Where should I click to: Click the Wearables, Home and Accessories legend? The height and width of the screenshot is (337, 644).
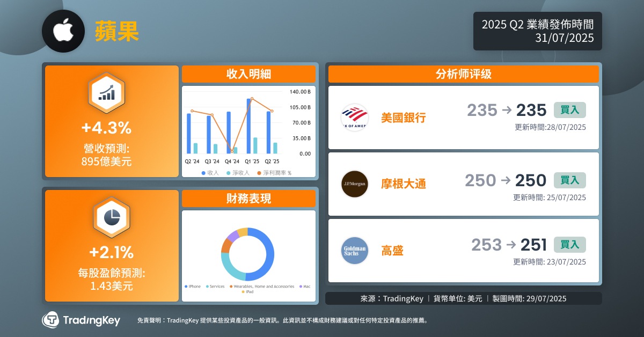[x=261, y=287]
